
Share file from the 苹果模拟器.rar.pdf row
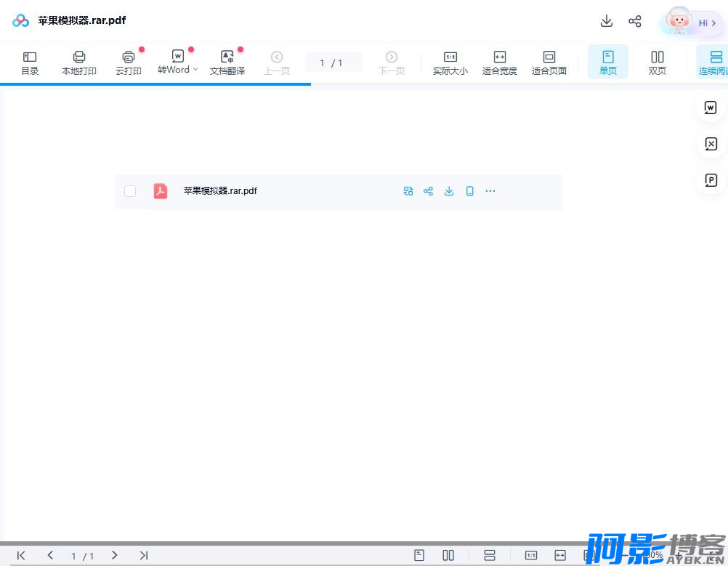[429, 191]
